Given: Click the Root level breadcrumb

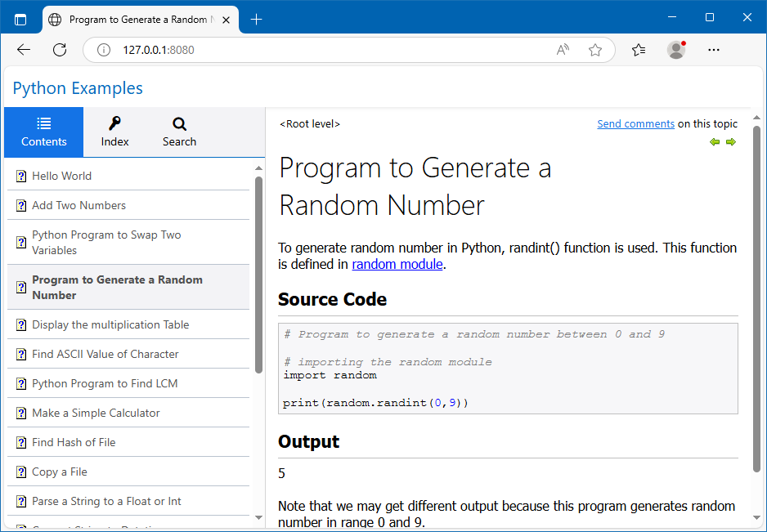Looking at the screenshot, I should (310, 123).
